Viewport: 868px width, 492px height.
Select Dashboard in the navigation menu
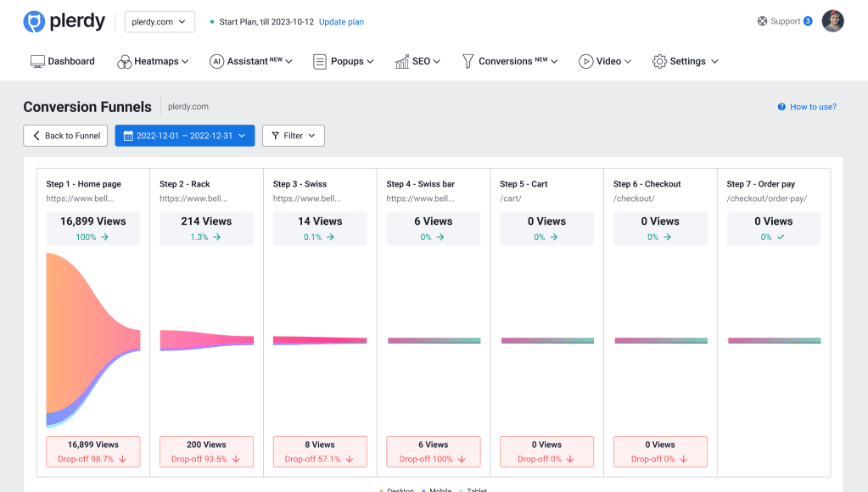coord(64,61)
